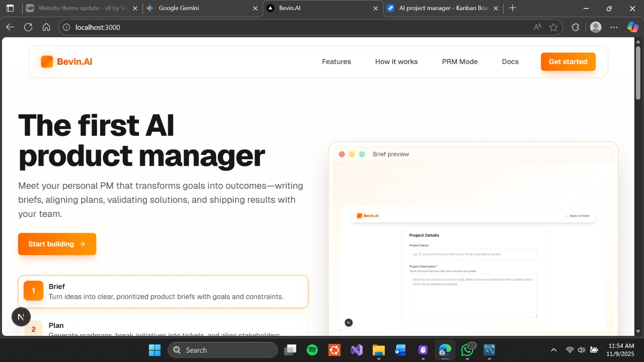The width and height of the screenshot is (644, 362).
Task: Open Microsoft Word from the taskbar
Action: click(401, 350)
